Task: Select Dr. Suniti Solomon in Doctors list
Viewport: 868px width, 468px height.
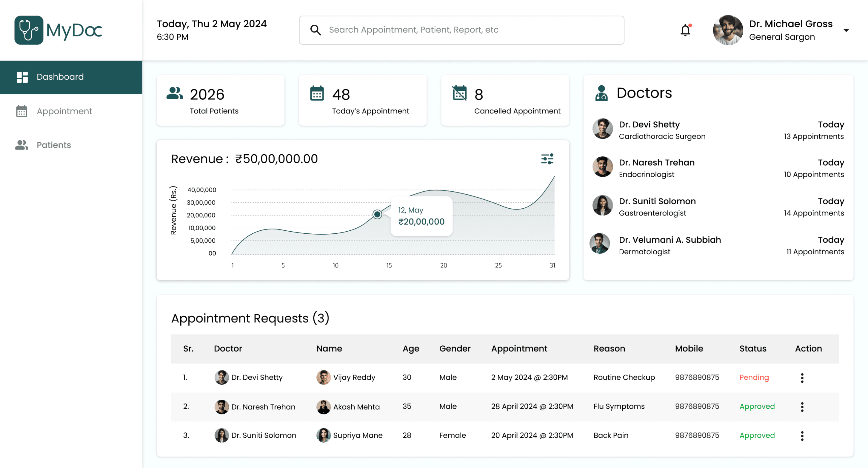Action: coord(657,201)
